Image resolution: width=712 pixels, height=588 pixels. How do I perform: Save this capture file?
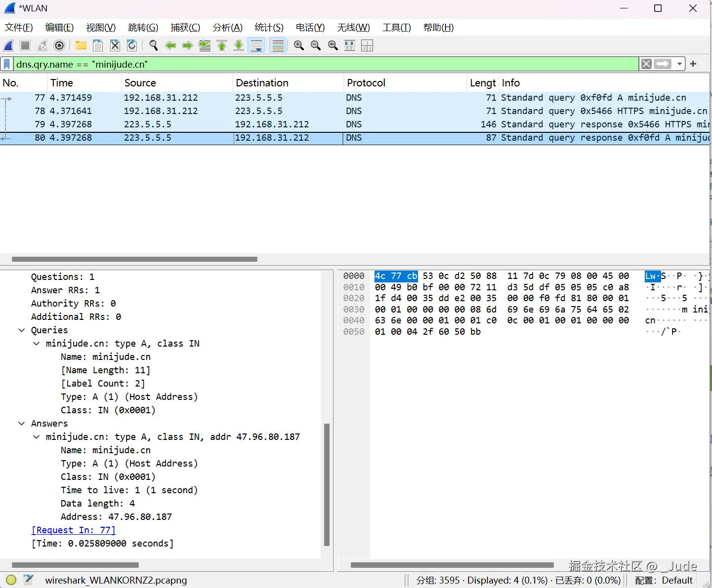pyautogui.click(x=98, y=45)
